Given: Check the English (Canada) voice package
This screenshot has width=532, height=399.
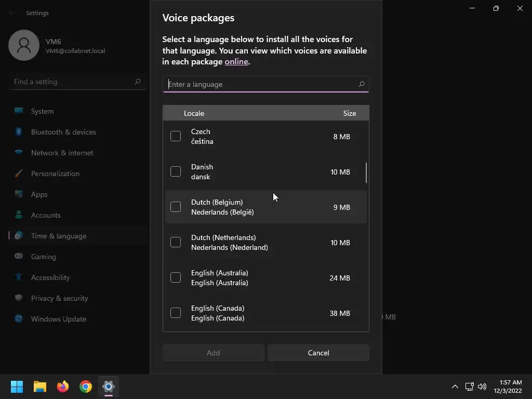Looking at the screenshot, I should pos(176,312).
